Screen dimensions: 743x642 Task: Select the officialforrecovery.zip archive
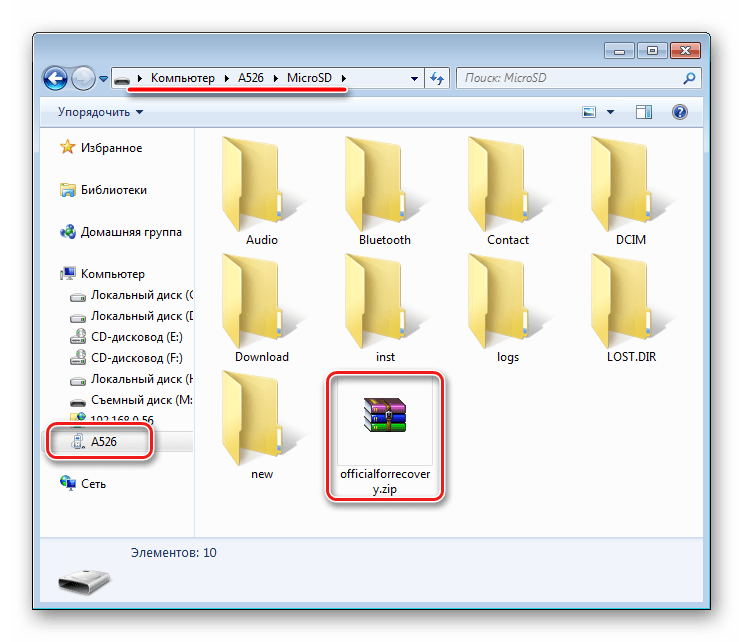pyautogui.click(x=385, y=436)
